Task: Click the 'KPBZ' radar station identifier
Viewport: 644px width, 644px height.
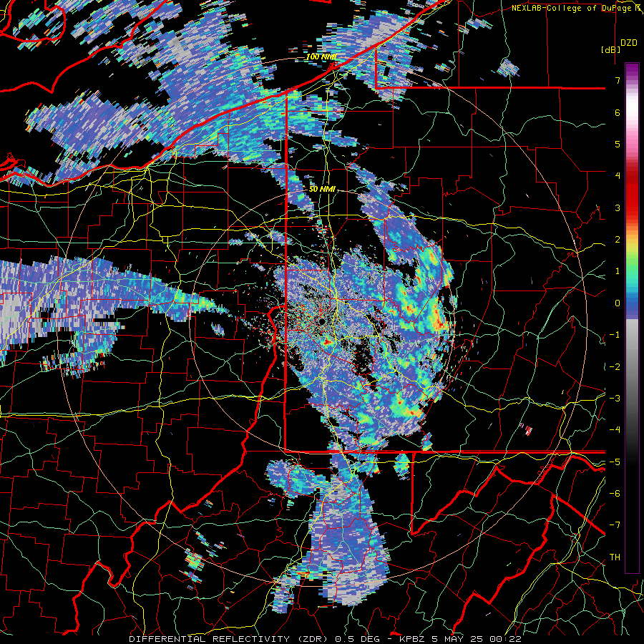Action: pyautogui.click(x=413, y=639)
